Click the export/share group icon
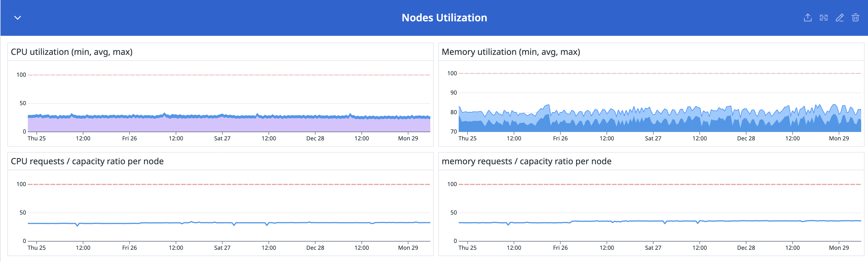Image resolution: width=868 pixels, height=262 pixels. pos(807,18)
